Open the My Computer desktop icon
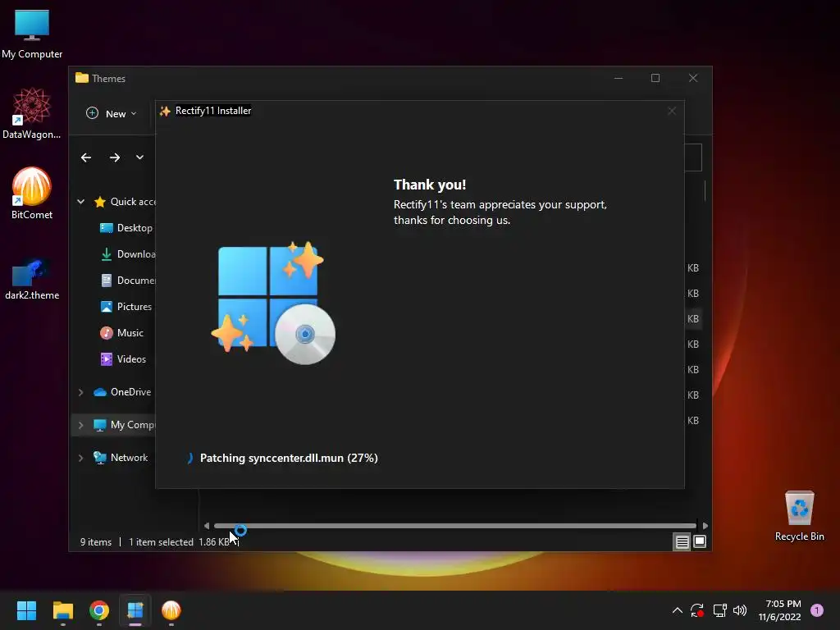This screenshot has width=840, height=630. tap(32, 34)
